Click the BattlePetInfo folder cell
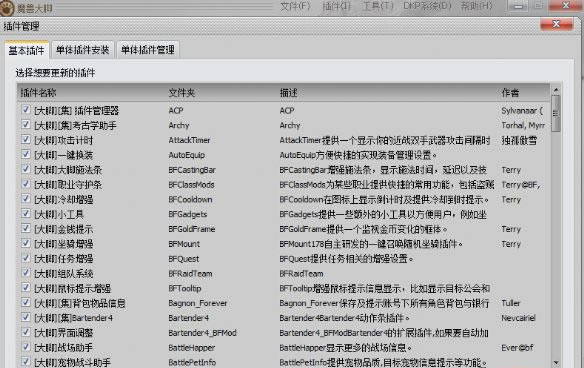Image resolution: width=584 pixels, height=368 pixels. coord(192,362)
